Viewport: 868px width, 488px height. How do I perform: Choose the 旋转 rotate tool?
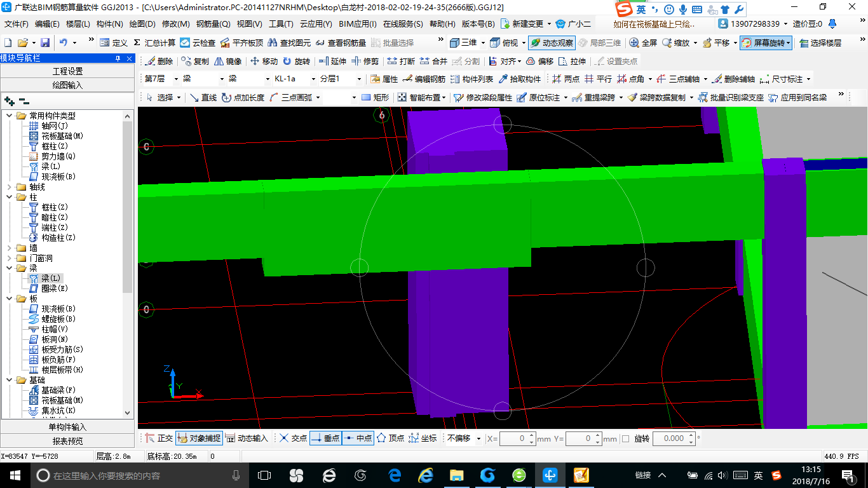297,62
